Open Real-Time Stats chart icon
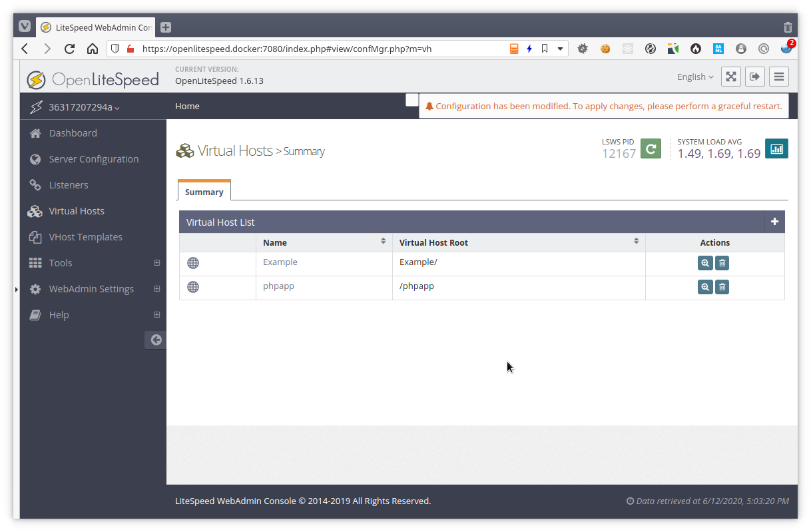The width and height of the screenshot is (811, 532). [776, 148]
